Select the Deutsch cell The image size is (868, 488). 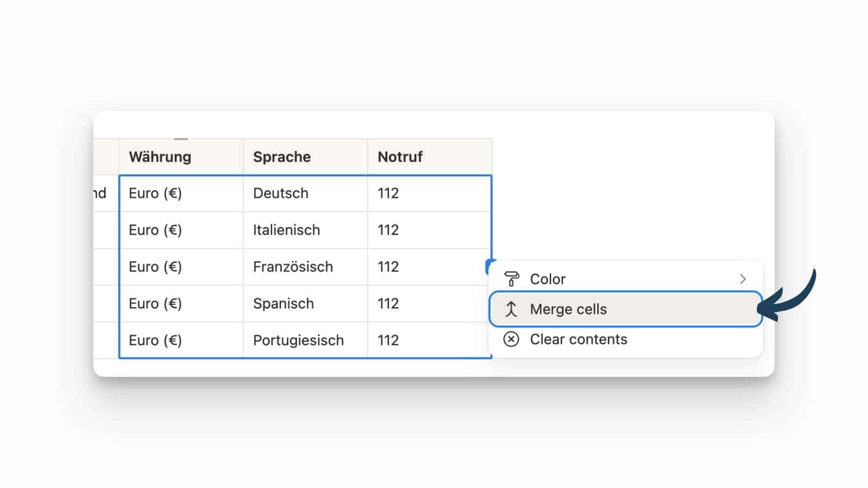(305, 193)
